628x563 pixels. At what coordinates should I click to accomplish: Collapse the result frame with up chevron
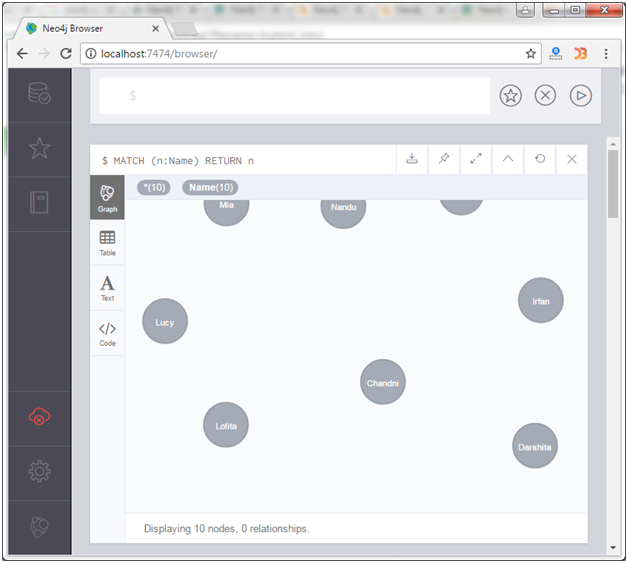[x=508, y=159]
